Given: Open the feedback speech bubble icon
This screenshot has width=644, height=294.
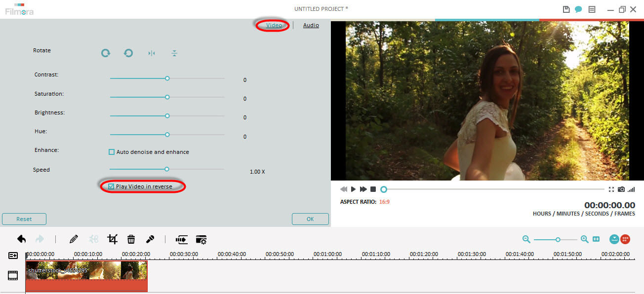Looking at the screenshot, I should click(578, 9).
